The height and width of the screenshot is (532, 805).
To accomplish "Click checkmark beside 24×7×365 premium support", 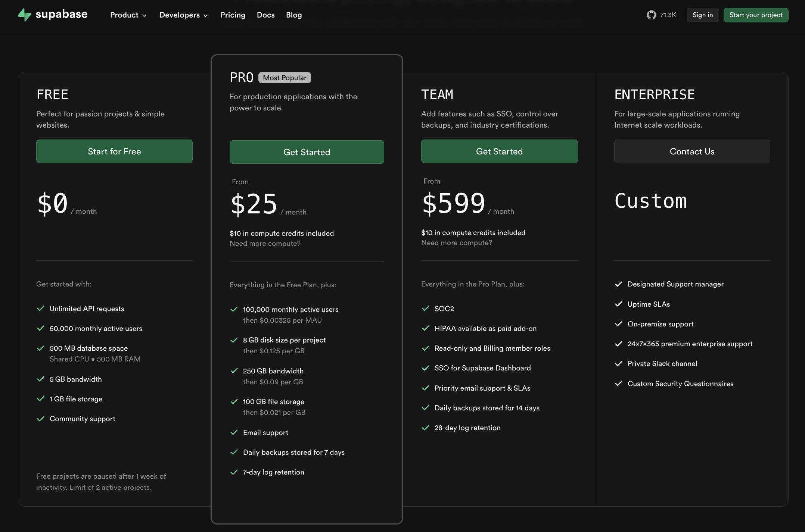I will (x=619, y=344).
